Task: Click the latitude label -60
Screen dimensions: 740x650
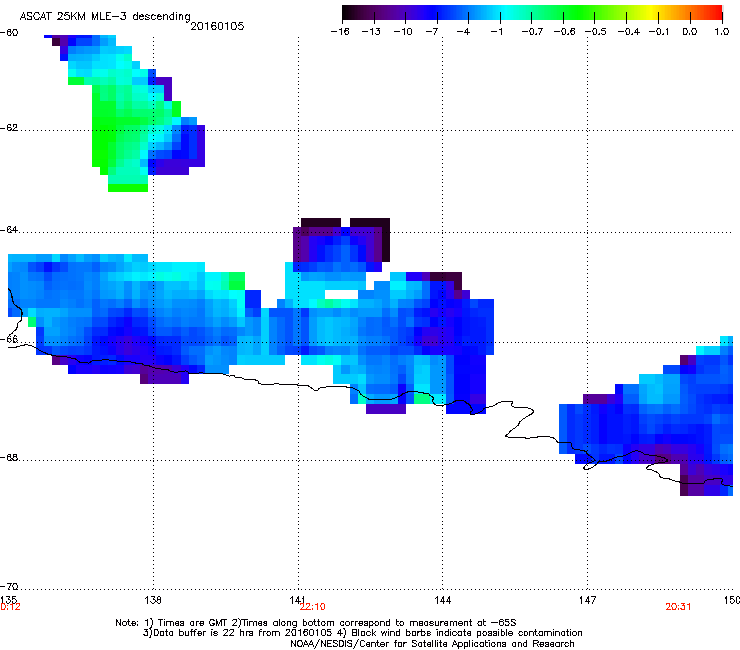Action: (9, 33)
